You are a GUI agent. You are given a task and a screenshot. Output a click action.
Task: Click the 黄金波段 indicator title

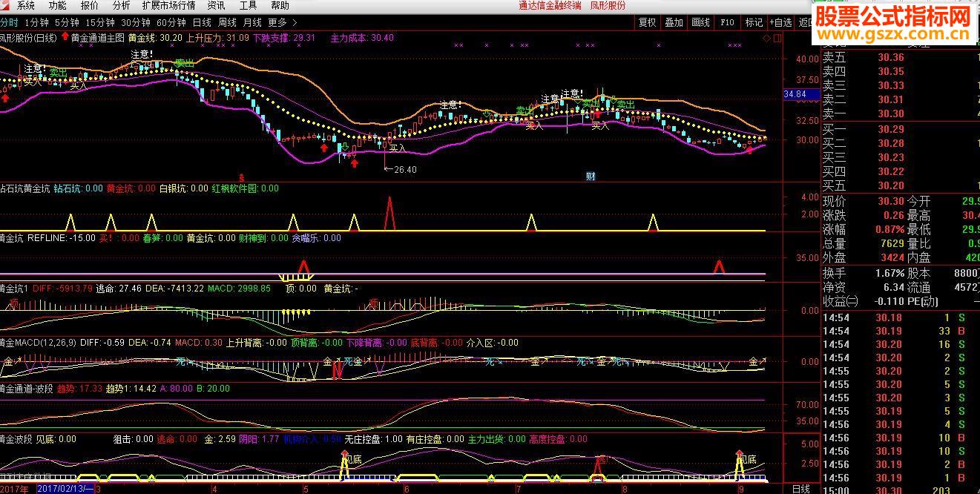pyautogui.click(x=16, y=439)
